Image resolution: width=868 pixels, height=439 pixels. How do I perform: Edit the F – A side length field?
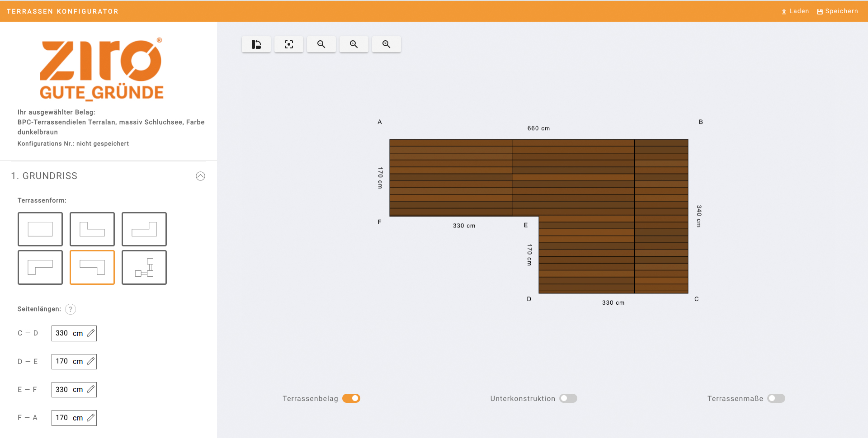pos(74,418)
